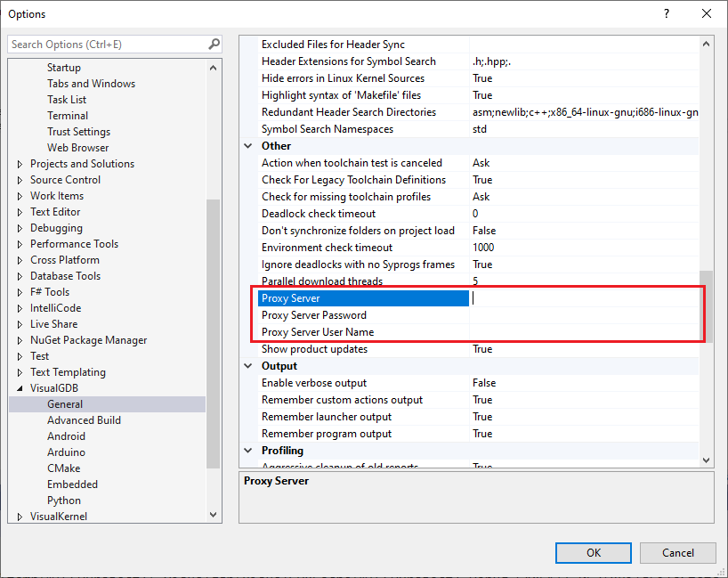Click the Help question mark icon
728x578 pixels.
[x=665, y=13]
